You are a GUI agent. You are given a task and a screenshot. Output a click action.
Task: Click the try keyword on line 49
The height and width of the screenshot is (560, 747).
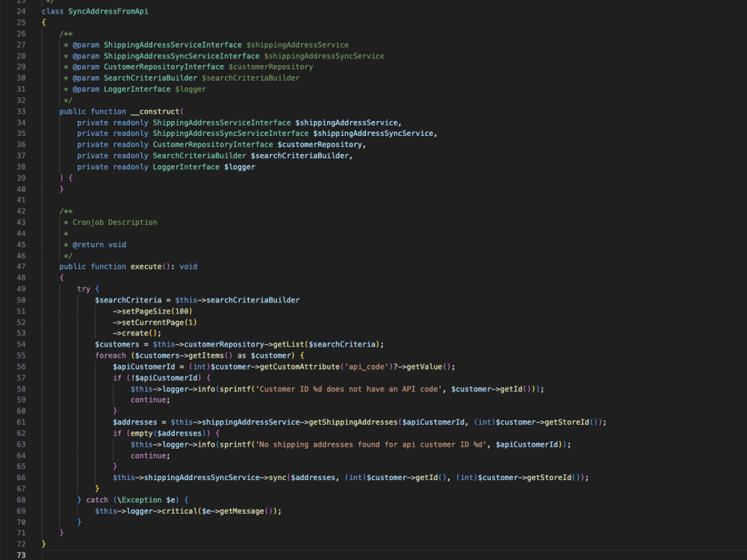[x=84, y=289]
